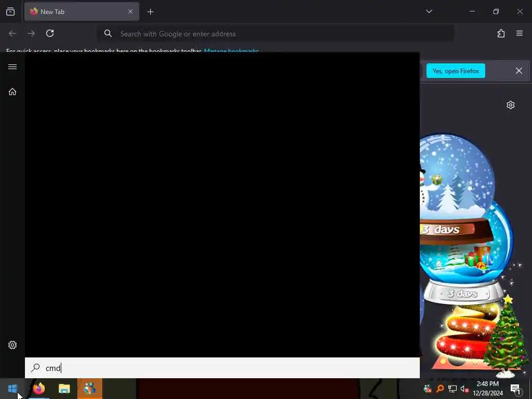This screenshot has width=532, height=399.
Task: Close the New Tab tab
Action: point(130,11)
